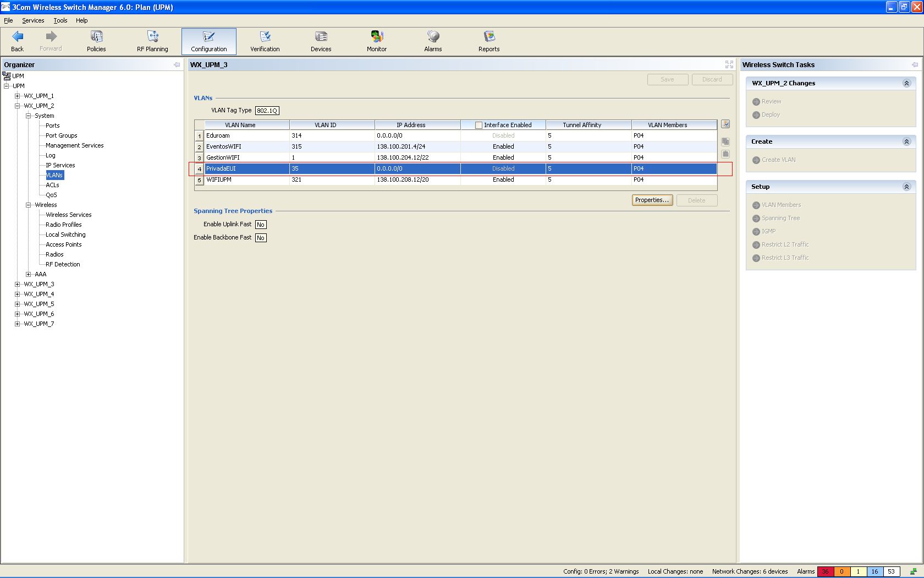
Task: Expand the WX_UPM_1 tree node
Action: coord(17,96)
